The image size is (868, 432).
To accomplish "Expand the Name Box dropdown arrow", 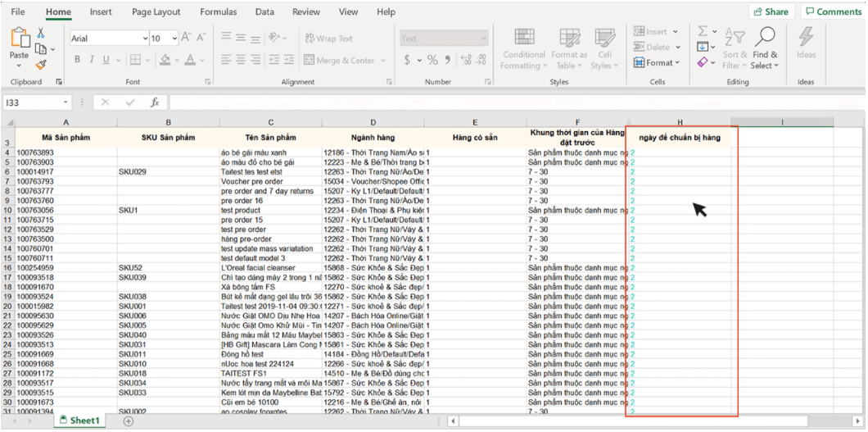I will (66, 102).
